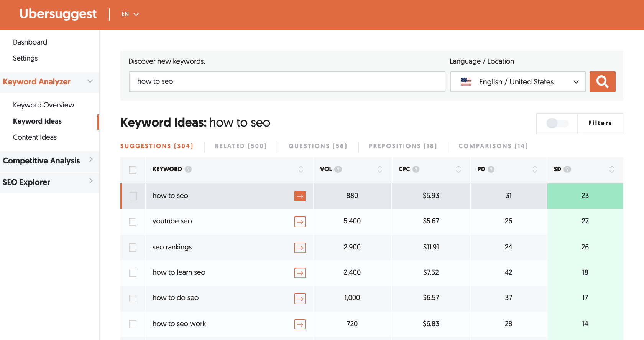Sort table by PD column arrows

click(x=535, y=169)
